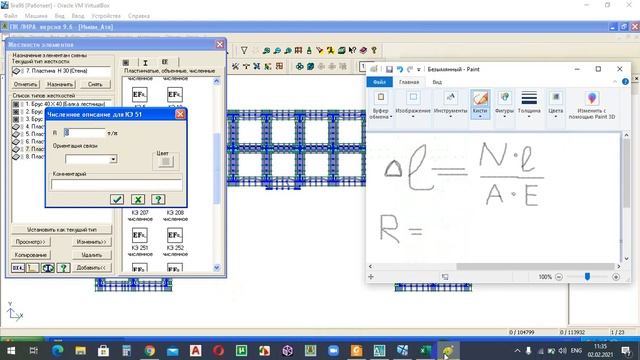Open Буфер обмена group in Paint
The width and height of the screenshot is (640, 360).
tap(380, 105)
